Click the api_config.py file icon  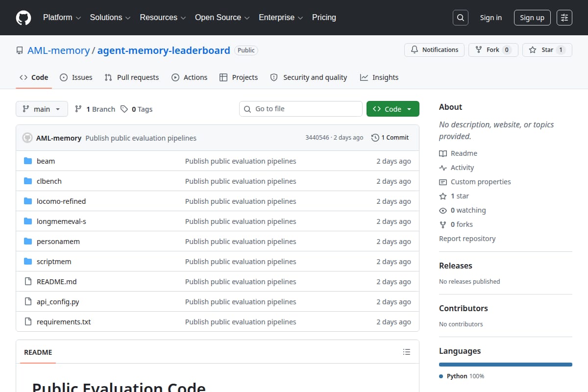(x=28, y=302)
